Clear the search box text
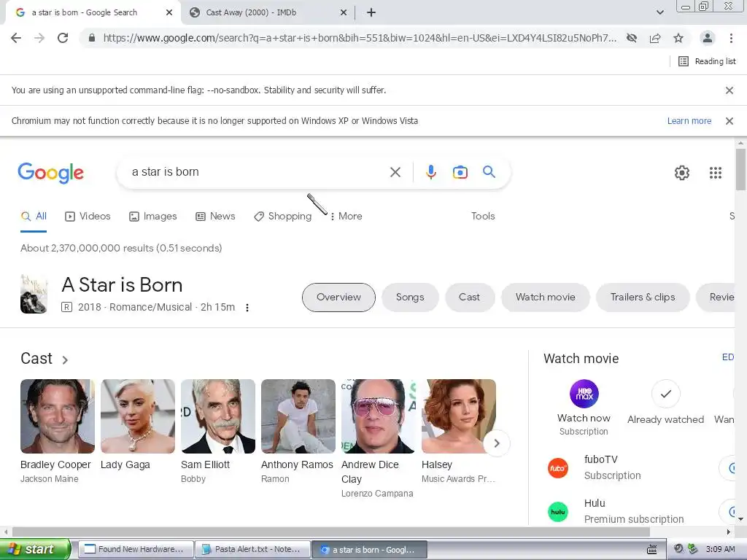 [395, 172]
